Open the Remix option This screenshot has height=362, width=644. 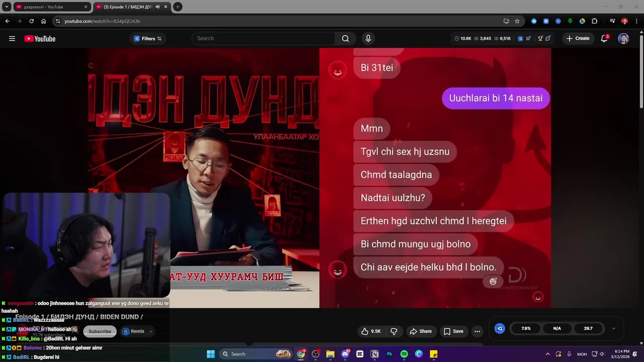pyautogui.click(x=133, y=331)
